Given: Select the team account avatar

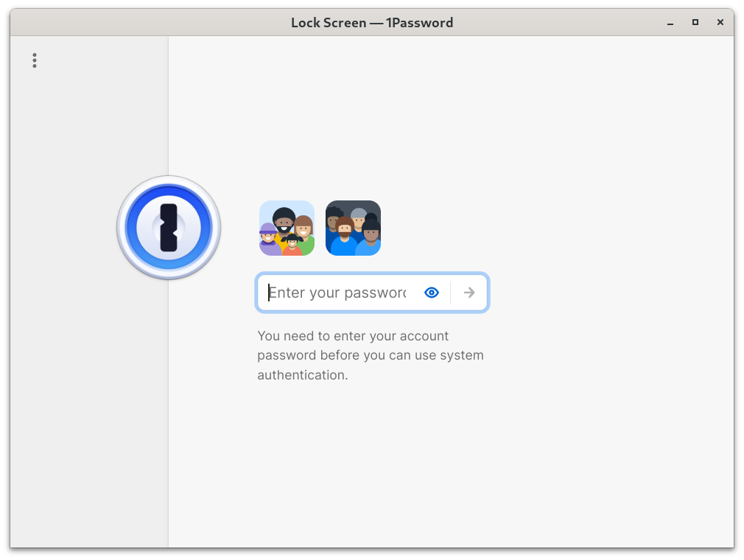Looking at the screenshot, I should click(x=353, y=228).
